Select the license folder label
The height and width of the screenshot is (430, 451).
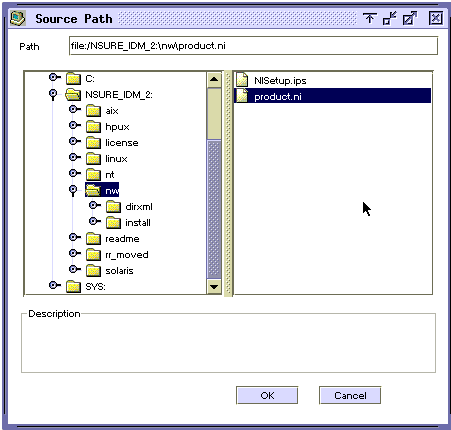coord(122,143)
